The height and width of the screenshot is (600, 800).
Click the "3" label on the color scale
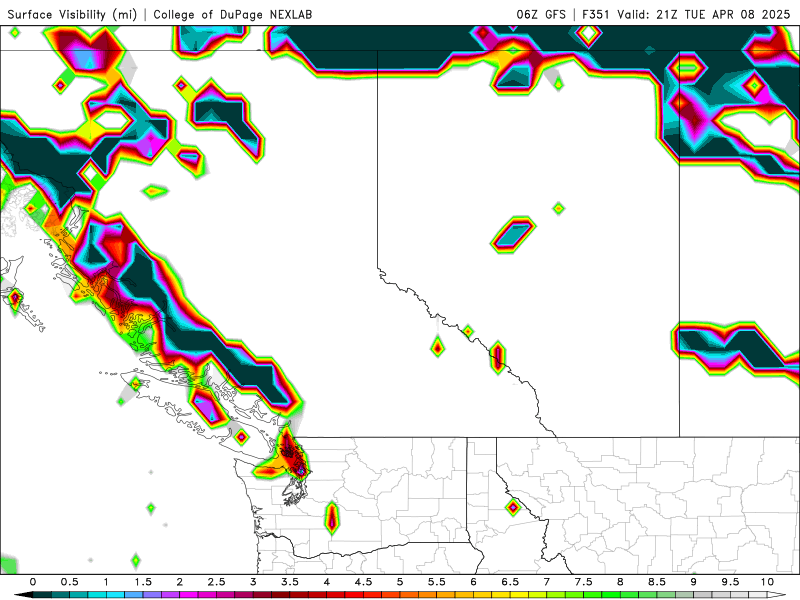[253, 582]
